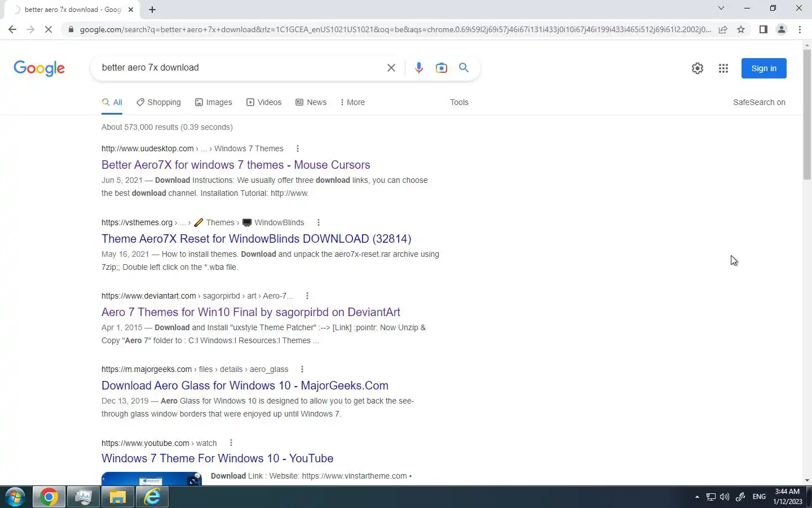This screenshot has height=508, width=812.
Task: Click the ENG language indicator
Action: tap(759, 497)
